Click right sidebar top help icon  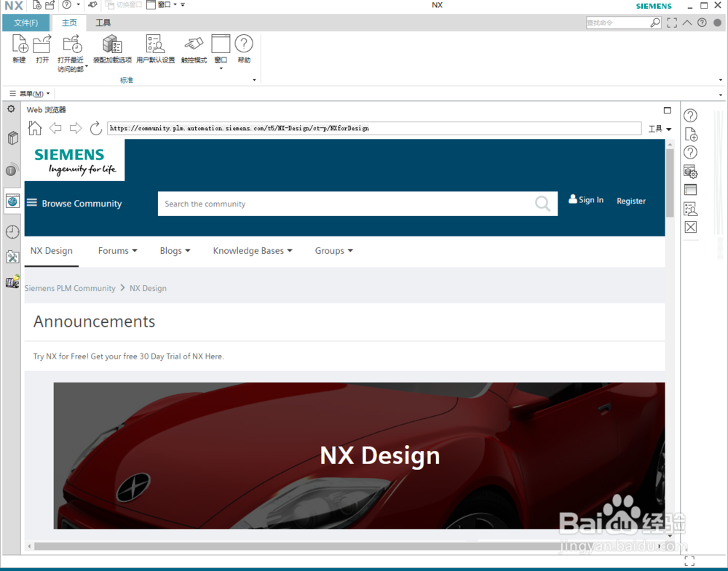point(690,116)
